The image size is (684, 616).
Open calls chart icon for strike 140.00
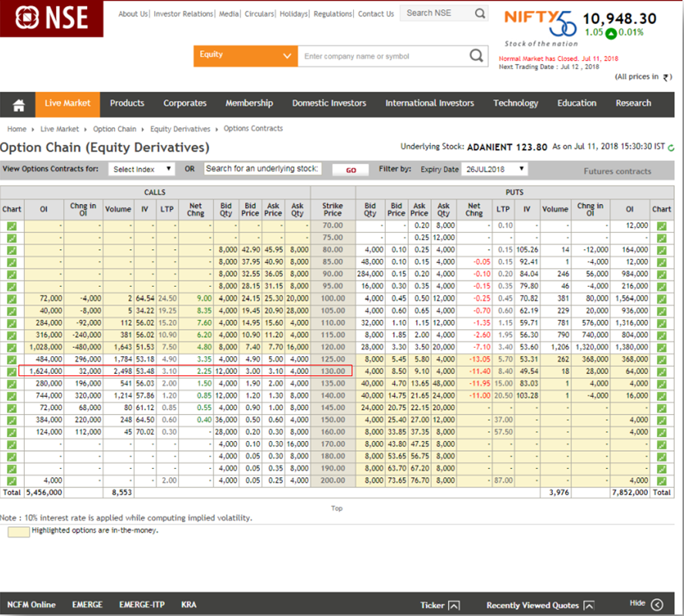12,396
